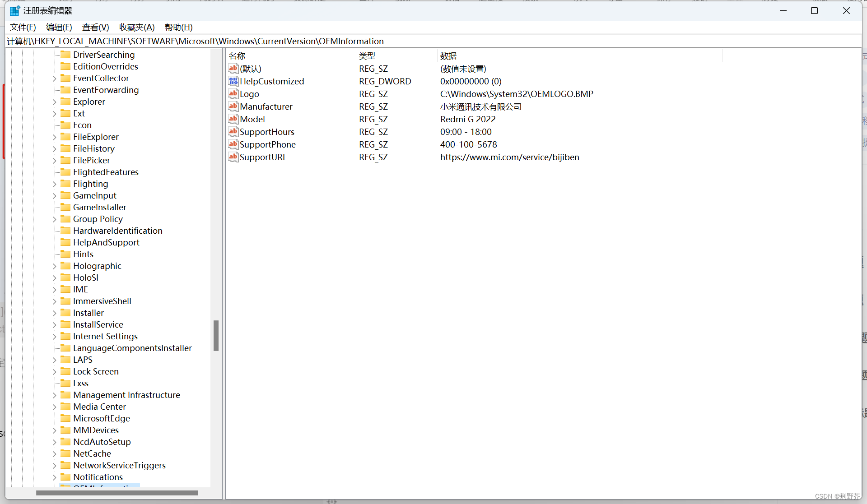Expand the FileExplorer key
This screenshot has width=867, height=504.
54,137
